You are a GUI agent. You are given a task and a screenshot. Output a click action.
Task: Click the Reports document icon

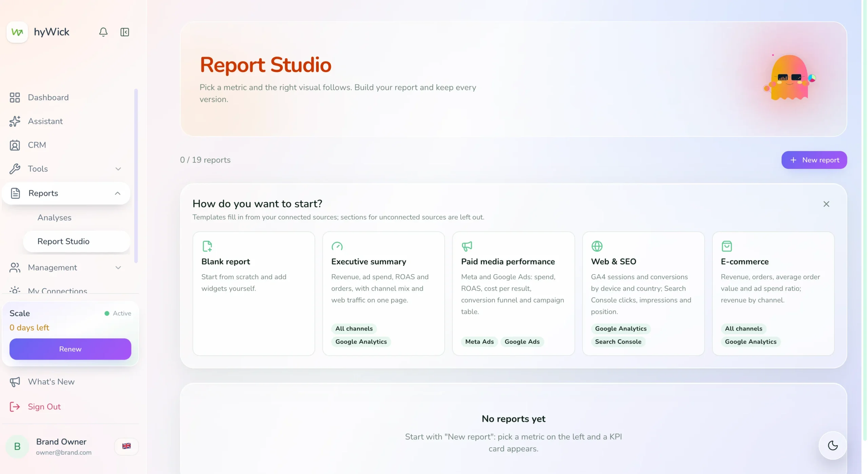pyautogui.click(x=15, y=193)
